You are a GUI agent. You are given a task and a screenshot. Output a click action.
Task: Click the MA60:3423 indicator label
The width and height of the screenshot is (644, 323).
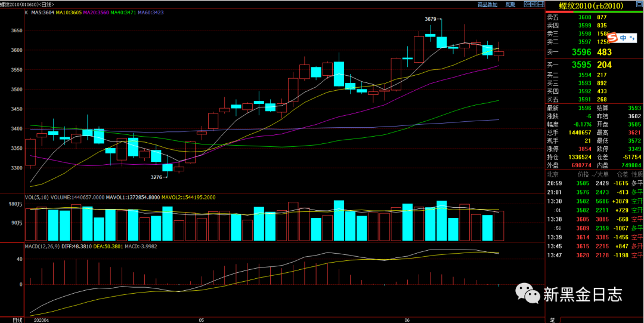(x=151, y=13)
